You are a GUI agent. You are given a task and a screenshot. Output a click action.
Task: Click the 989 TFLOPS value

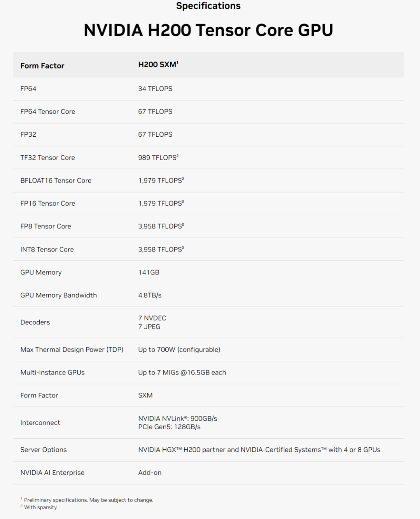pos(158,158)
